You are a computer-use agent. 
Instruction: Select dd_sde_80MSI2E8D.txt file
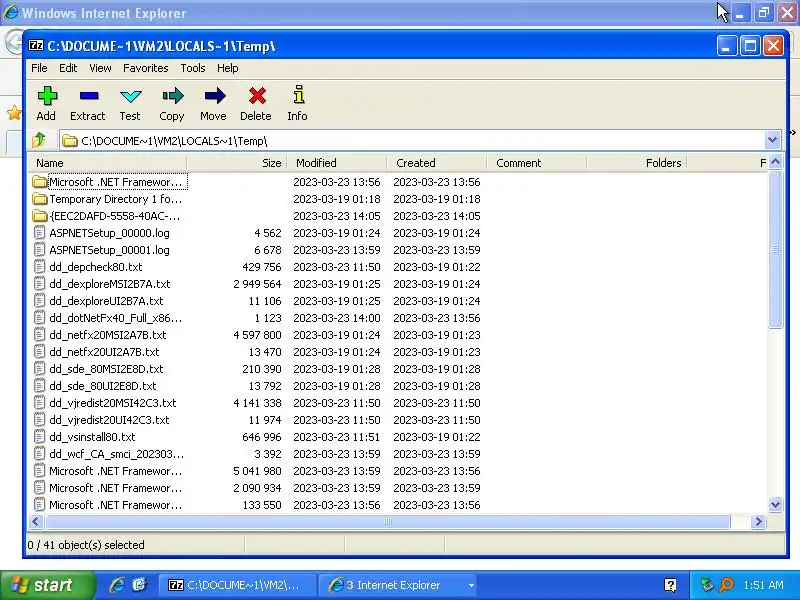pyautogui.click(x=106, y=369)
